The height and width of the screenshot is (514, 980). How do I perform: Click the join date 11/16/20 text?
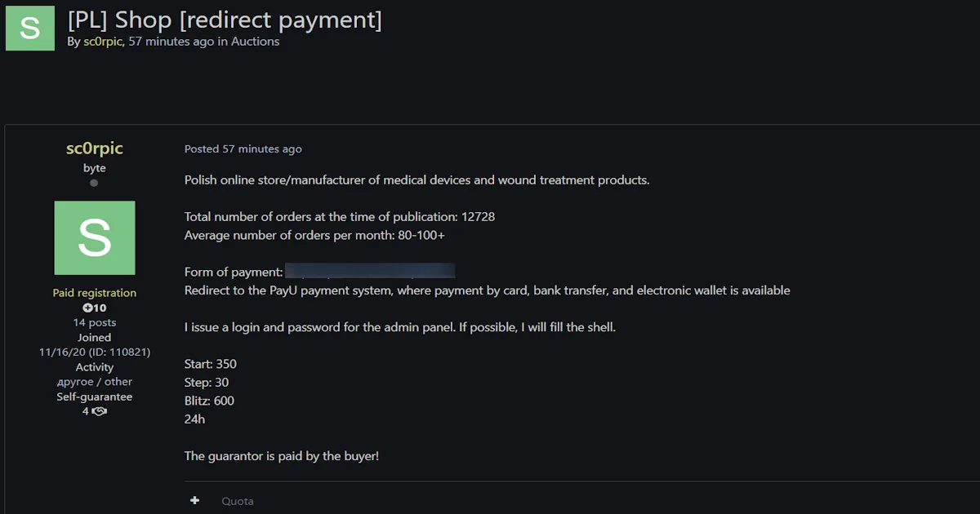(65, 352)
